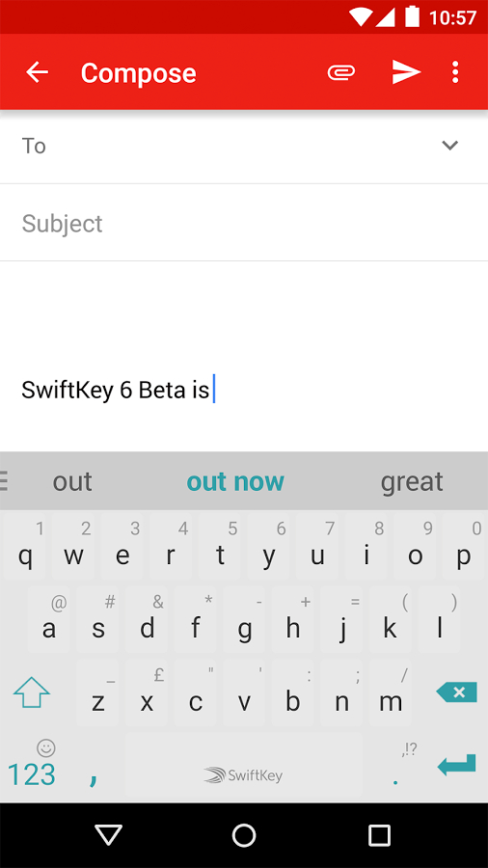488x868 pixels.
Task: Tap the backspace delete key
Action: point(456,692)
